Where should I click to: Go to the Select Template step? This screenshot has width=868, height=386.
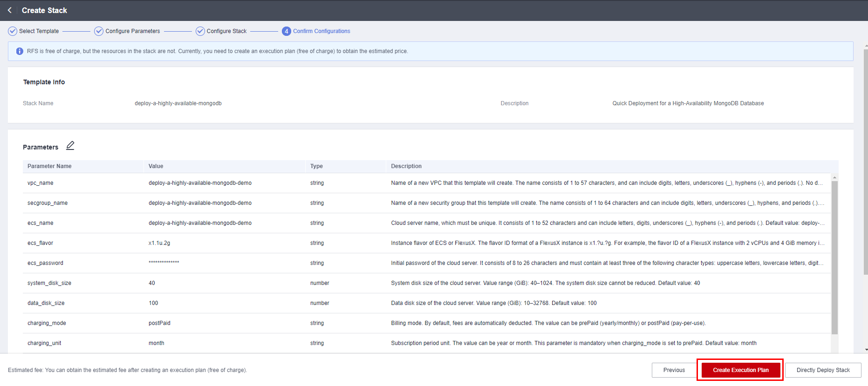pyautogui.click(x=39, y=31)
